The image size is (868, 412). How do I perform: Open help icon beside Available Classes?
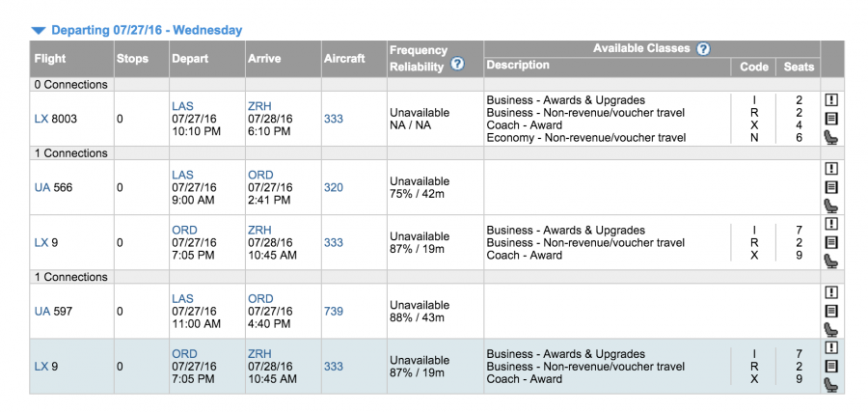pyautogui.click(x=703, y=48)
